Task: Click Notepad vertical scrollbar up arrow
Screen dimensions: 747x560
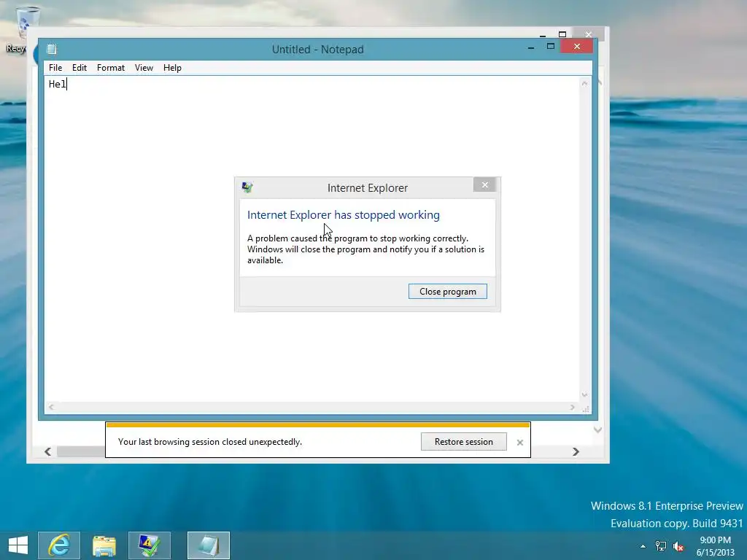Action: tap(584, 83)
